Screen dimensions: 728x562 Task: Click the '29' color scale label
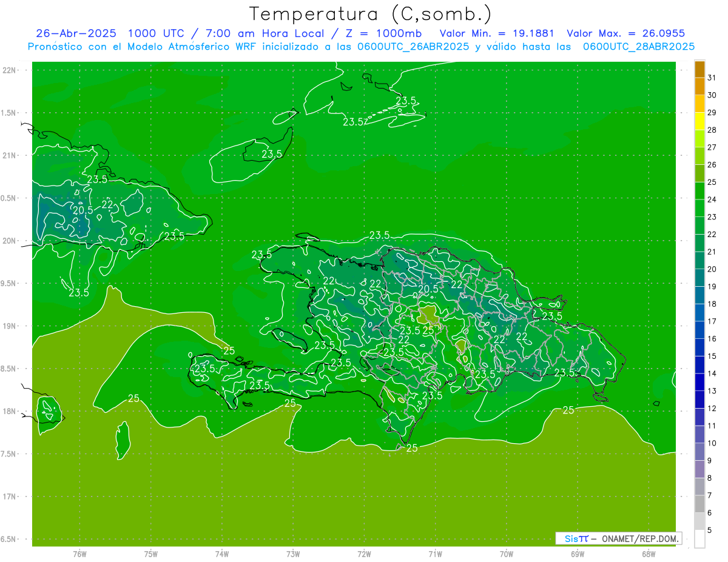point(712,113)
